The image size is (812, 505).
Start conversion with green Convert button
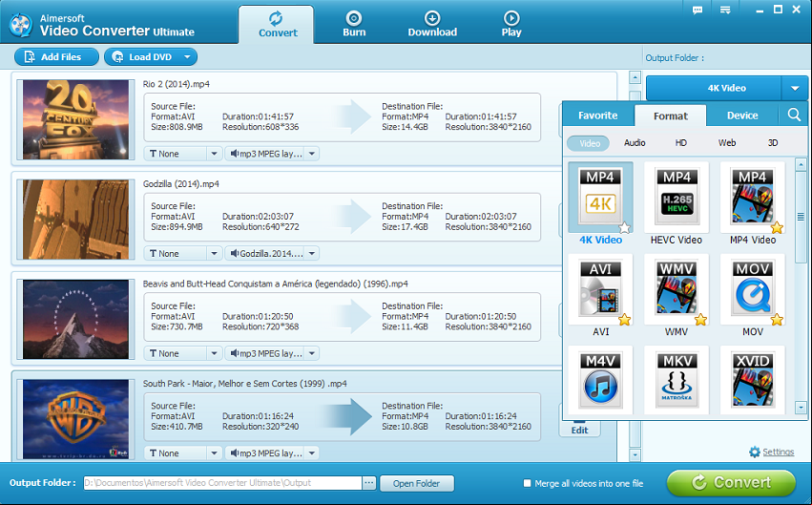[731, 483]
